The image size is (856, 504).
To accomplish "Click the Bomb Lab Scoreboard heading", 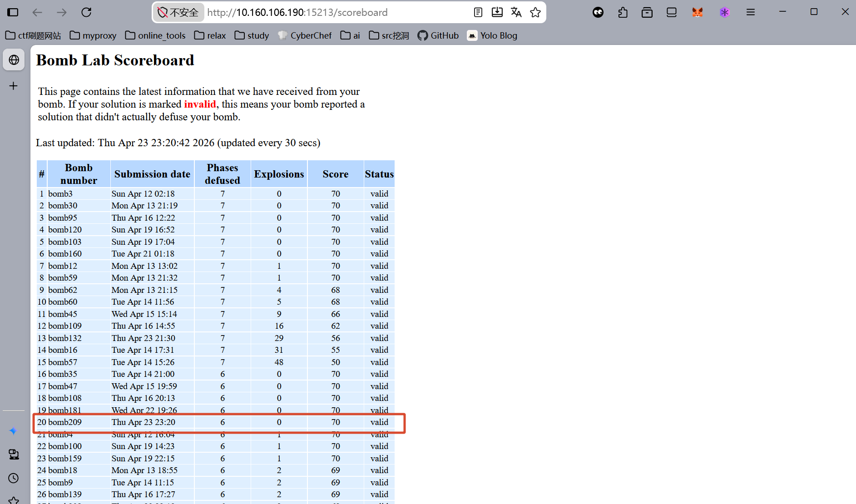I will tap(115, 60).
